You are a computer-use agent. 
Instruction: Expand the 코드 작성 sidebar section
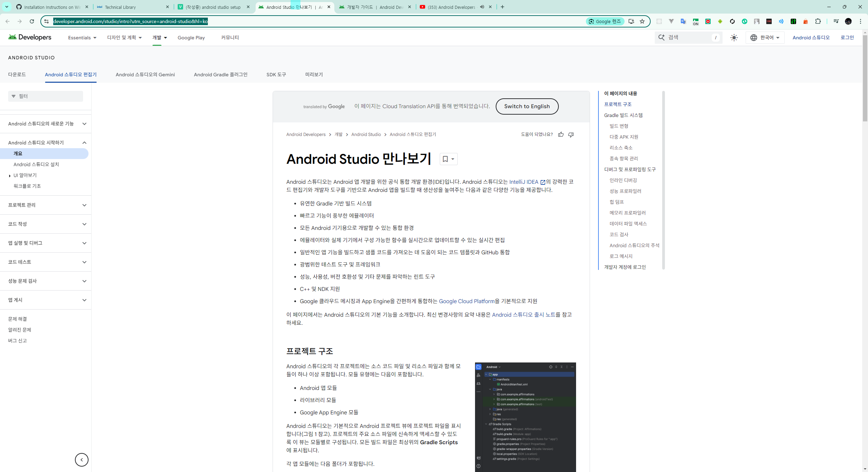pyautogui.click(x=45, y=224)
